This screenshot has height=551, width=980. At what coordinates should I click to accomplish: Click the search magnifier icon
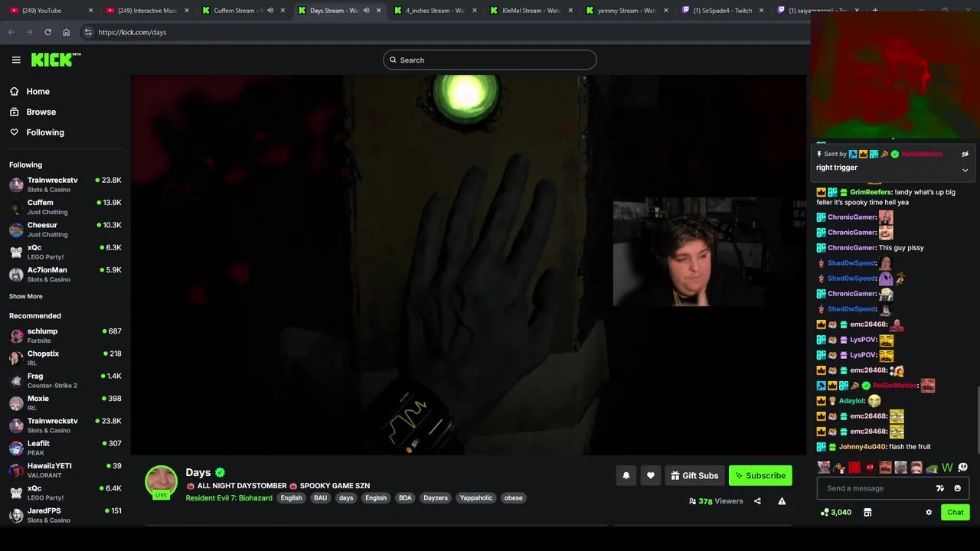click(394, 60)
